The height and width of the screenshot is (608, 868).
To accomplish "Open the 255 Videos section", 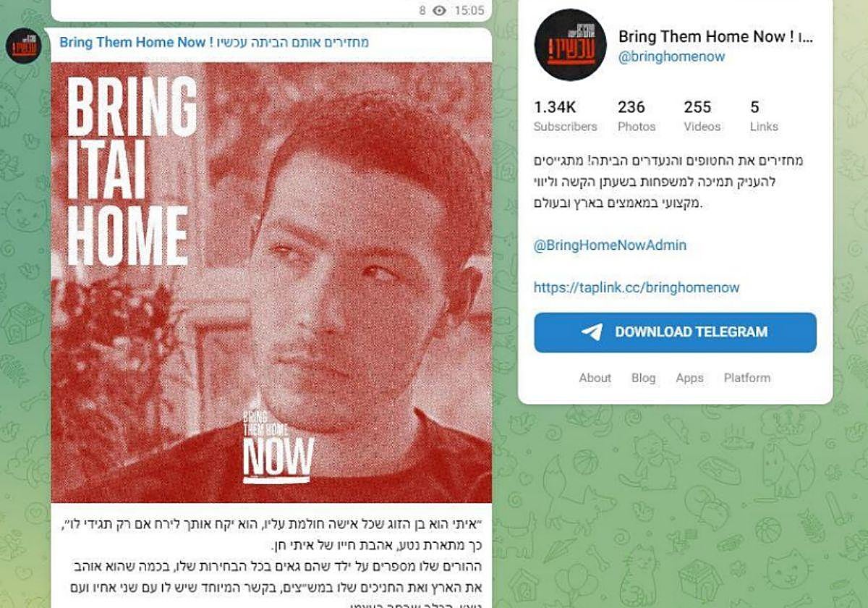I will (702, 117).
